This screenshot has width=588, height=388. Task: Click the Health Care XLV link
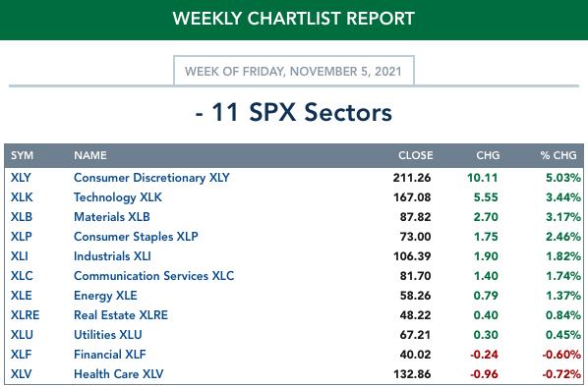(x=119, y=374)
